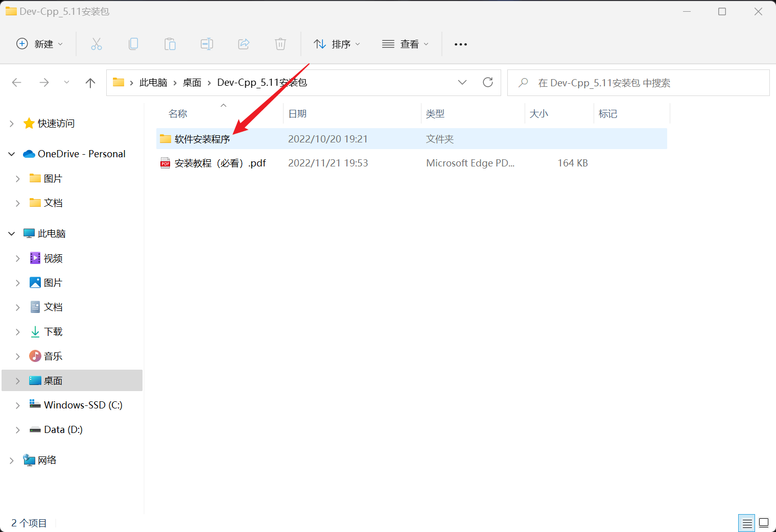Screen dimensions: 776x532
Task: Refresh the current folder
Action: [x=488, y=82]
